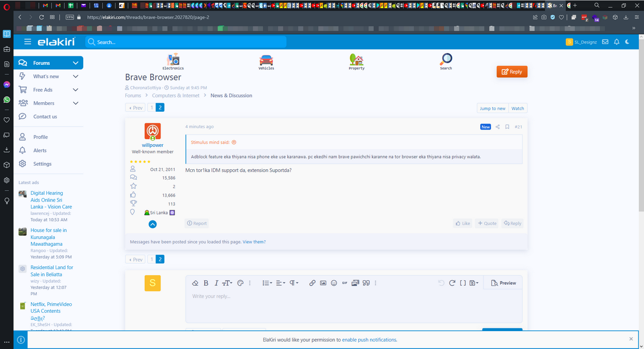Like willpower's post

pyautogui.click(x=463, y=223)
